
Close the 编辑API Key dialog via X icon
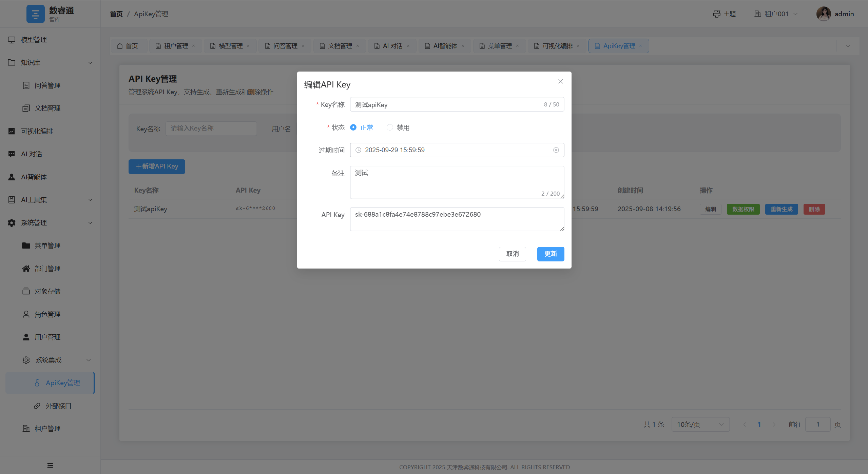coord(560,81)
